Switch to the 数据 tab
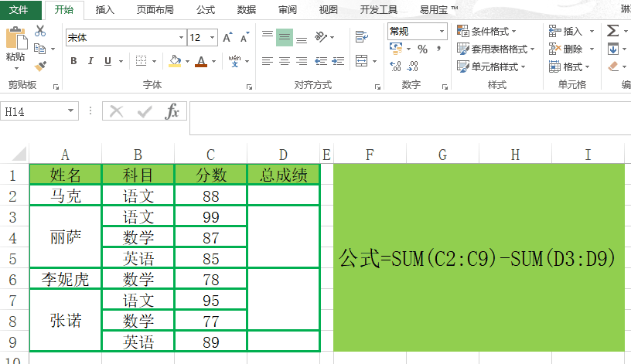Image resolution: width=631 pixels, height=364 pixels. click(x=246, y=9)
